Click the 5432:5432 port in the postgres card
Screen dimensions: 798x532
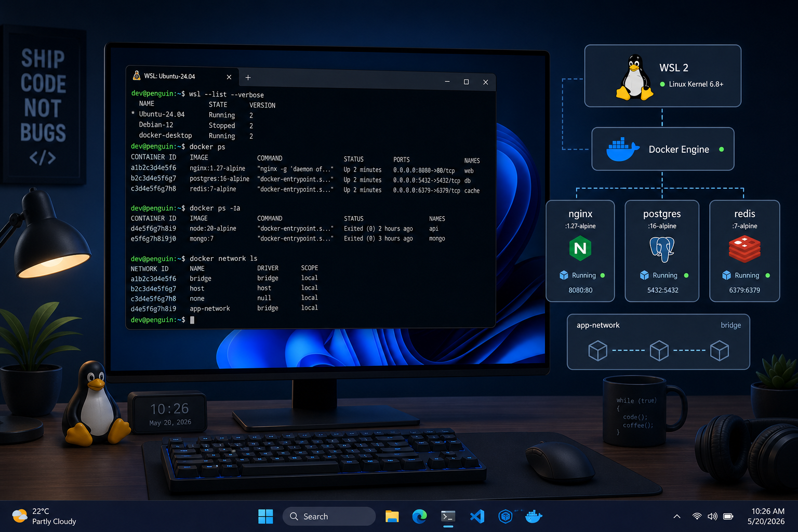pos(663,290)
